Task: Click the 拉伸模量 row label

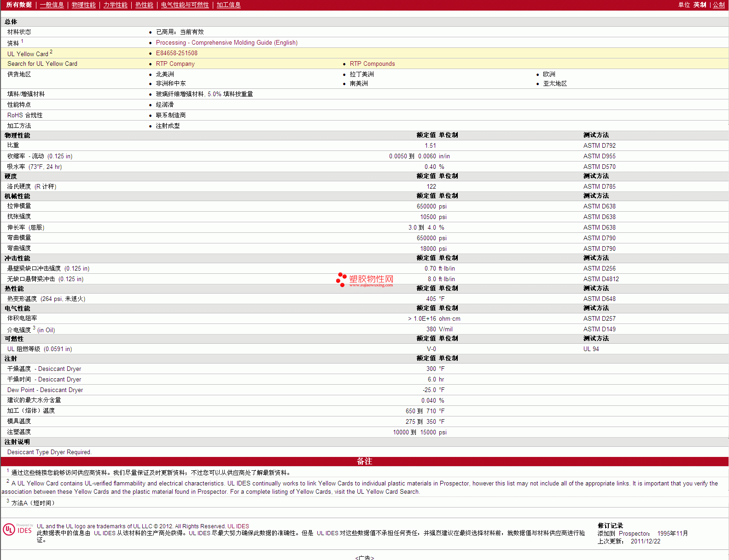Action: click(x=19, y=206)
